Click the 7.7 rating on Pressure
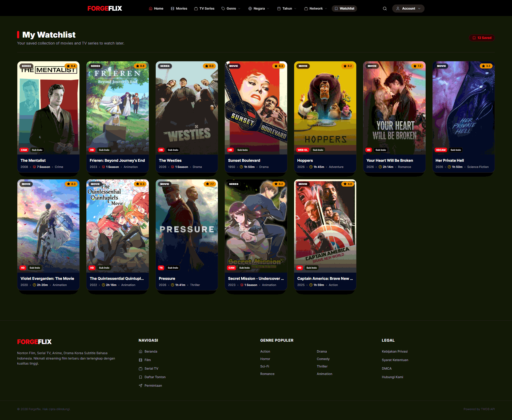The image size is (512, 420). [210, 184]
